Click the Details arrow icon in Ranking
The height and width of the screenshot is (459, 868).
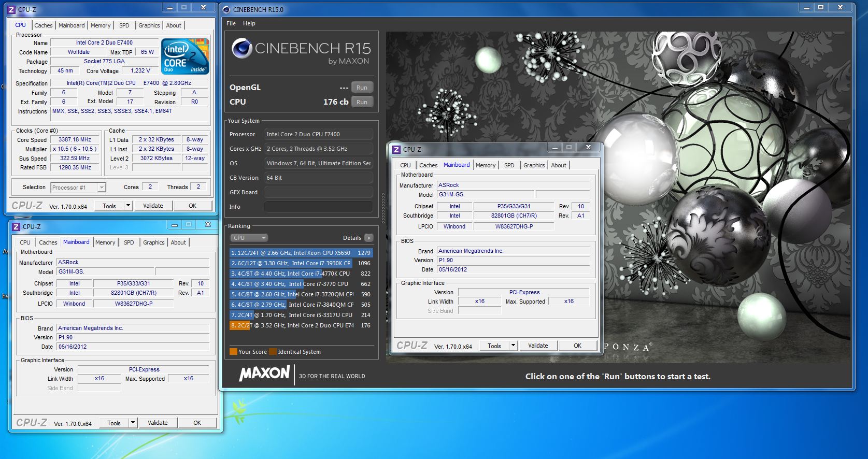(368, 238)
